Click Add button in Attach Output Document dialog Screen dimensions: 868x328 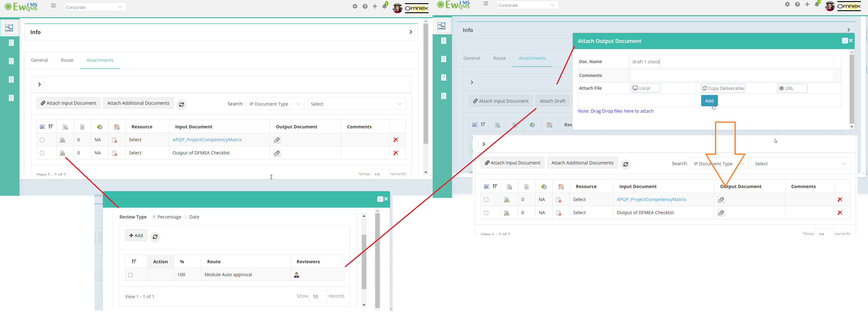[709, 101]
